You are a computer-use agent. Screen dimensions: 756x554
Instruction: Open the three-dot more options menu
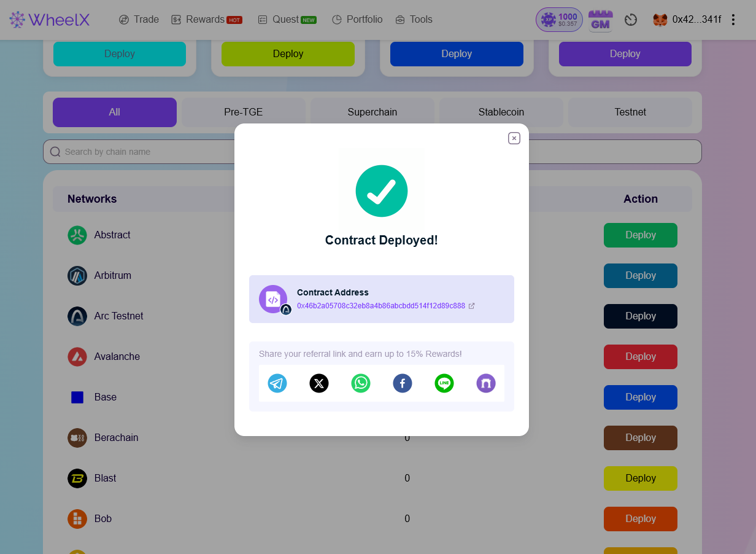point(733,20)
